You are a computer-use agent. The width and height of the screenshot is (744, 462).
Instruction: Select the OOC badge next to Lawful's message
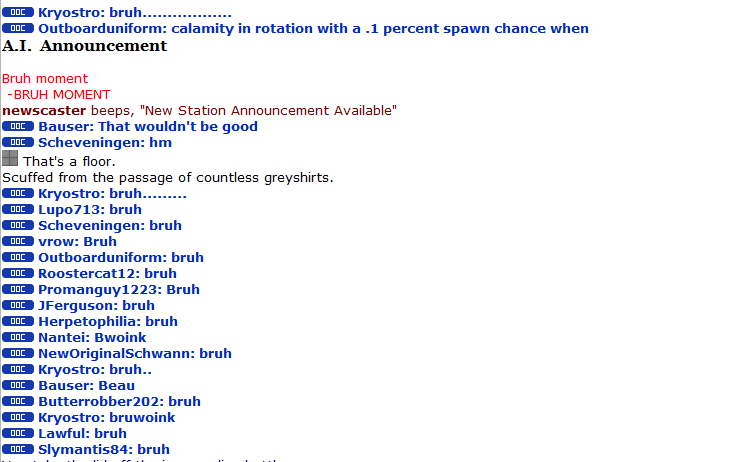(18, 434)
